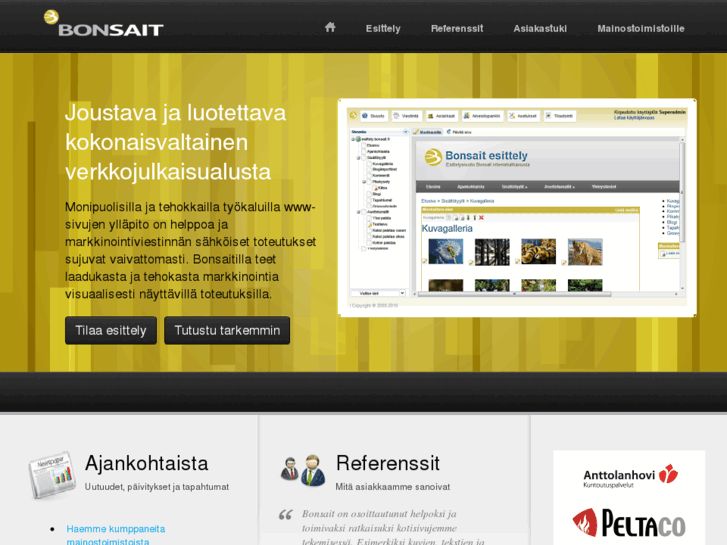The height and width of the screenshot is (545, 727).
Task: Open the Esittely menu item
Action: [383, 28]
